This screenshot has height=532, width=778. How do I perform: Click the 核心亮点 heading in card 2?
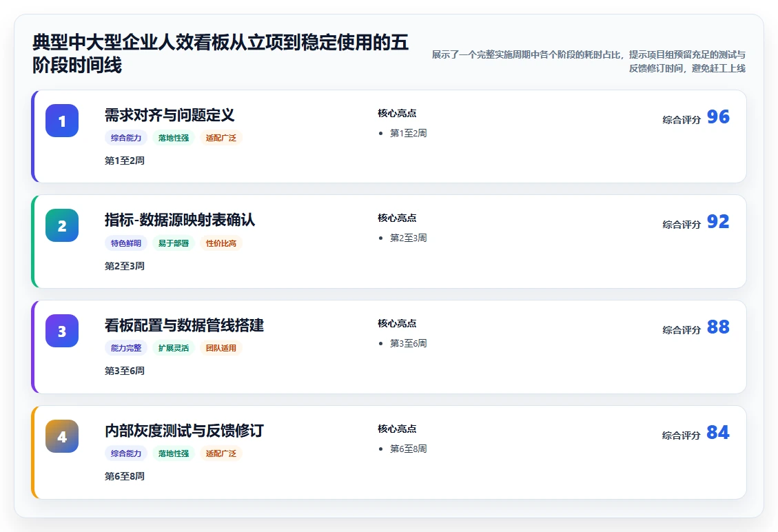[397, 218]
